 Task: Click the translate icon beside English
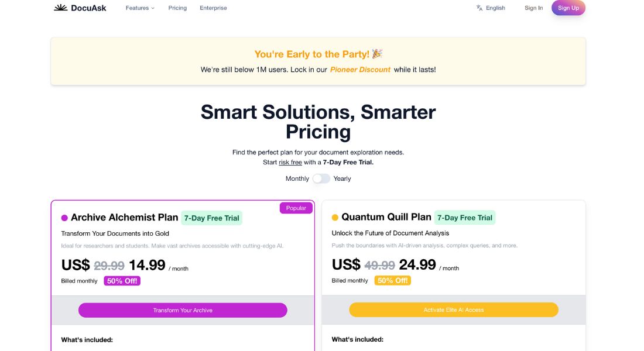point(479,8)
